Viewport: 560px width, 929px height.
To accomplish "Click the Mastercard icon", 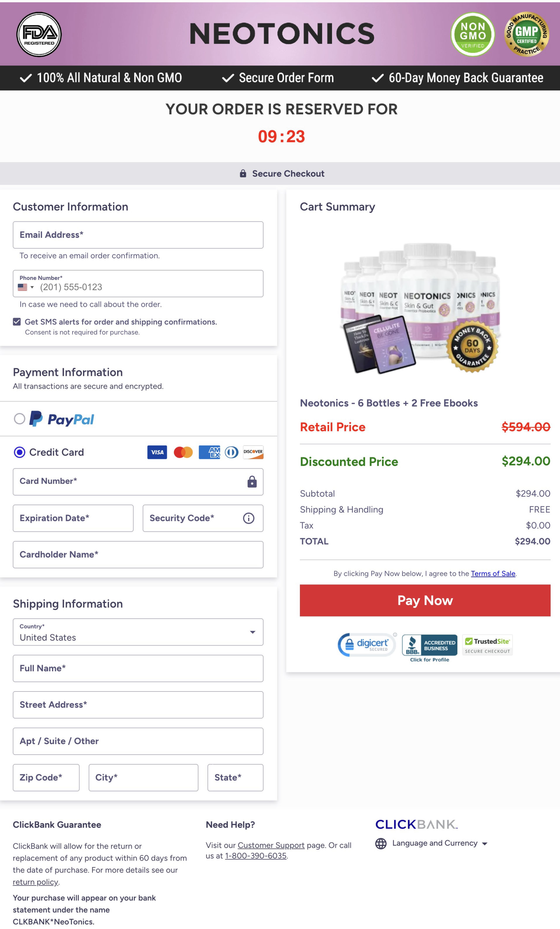I will point(184,453).
